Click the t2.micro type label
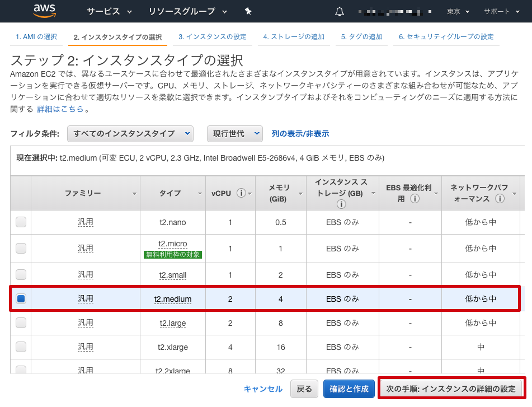532x407 pixels. [173, 244]
